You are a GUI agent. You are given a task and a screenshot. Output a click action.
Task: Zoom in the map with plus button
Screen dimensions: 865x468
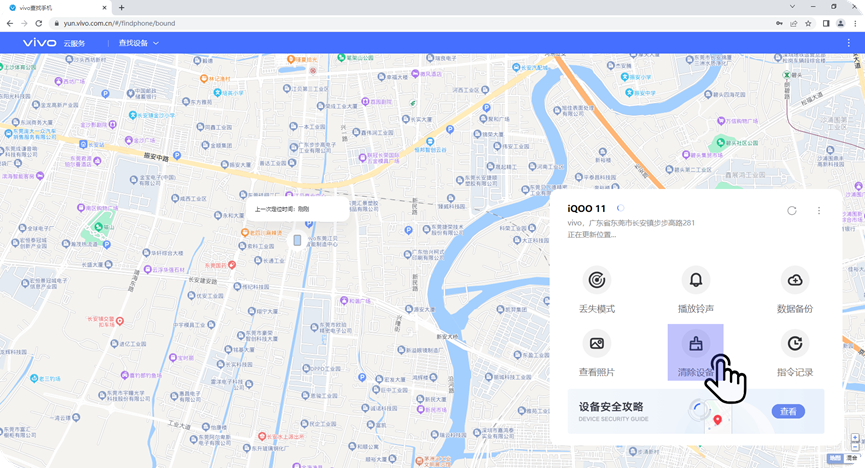[855, 438]
